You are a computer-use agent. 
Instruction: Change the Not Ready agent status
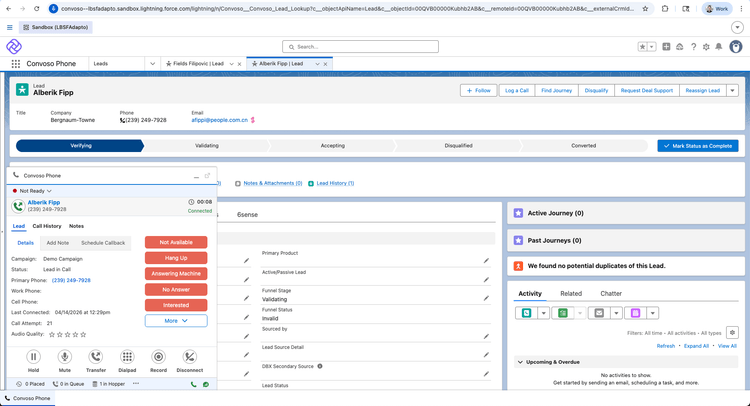point(33,191)
